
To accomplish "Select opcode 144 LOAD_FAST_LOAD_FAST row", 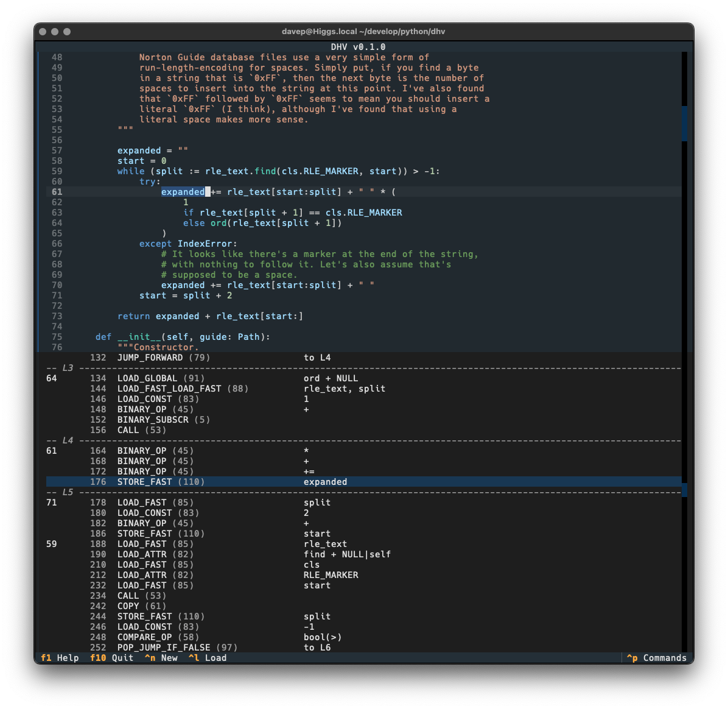I will pos(364,389).
